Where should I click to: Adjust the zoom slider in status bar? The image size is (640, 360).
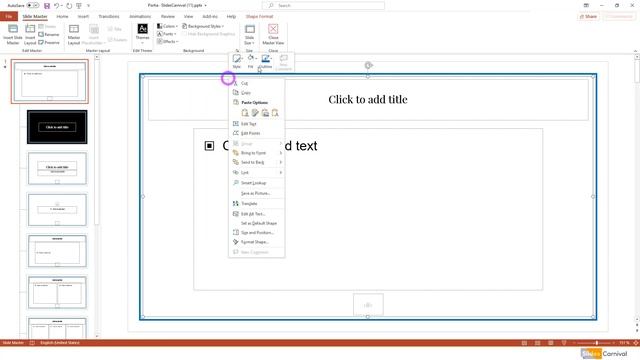pos(596,343)
